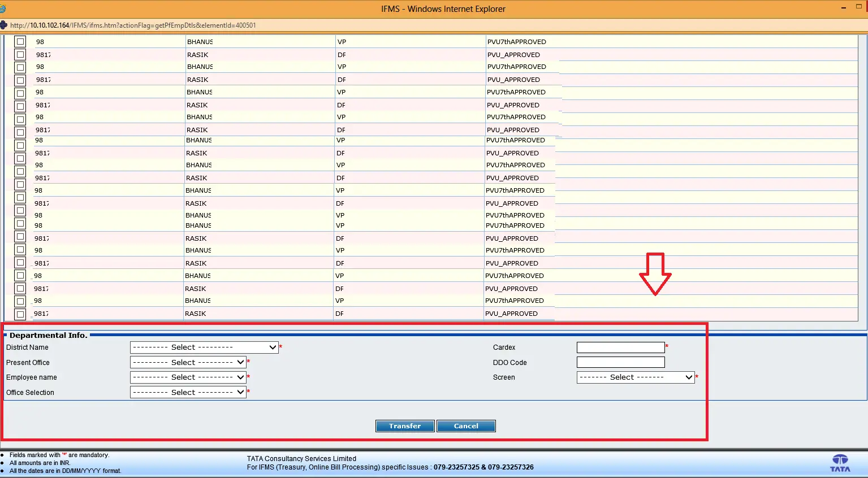This screenshot has height=478, width=868.
Task: Open the Office Selection dropdown
Action: coord(188,392)
